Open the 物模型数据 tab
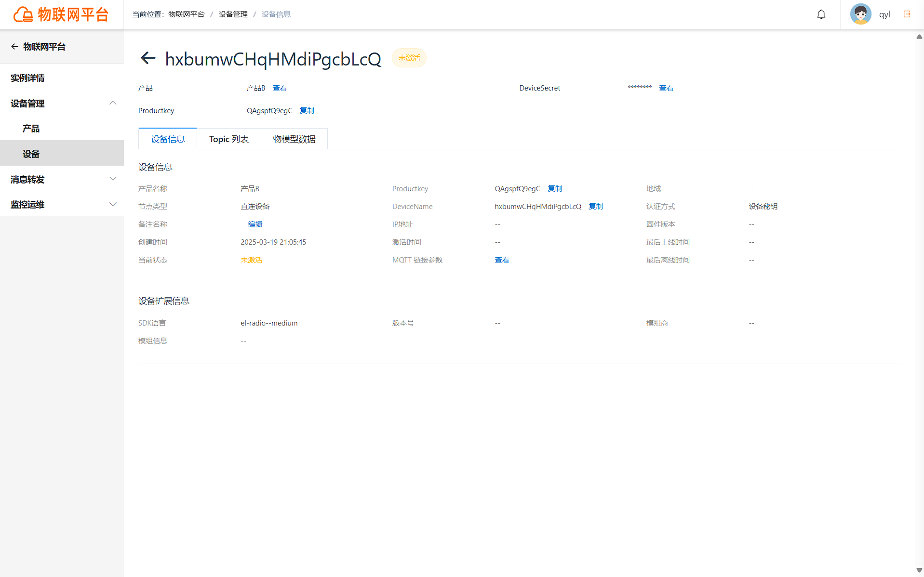The height and width of the screenshot is (577, 924). pyautogui.click(x=294, y=139)
